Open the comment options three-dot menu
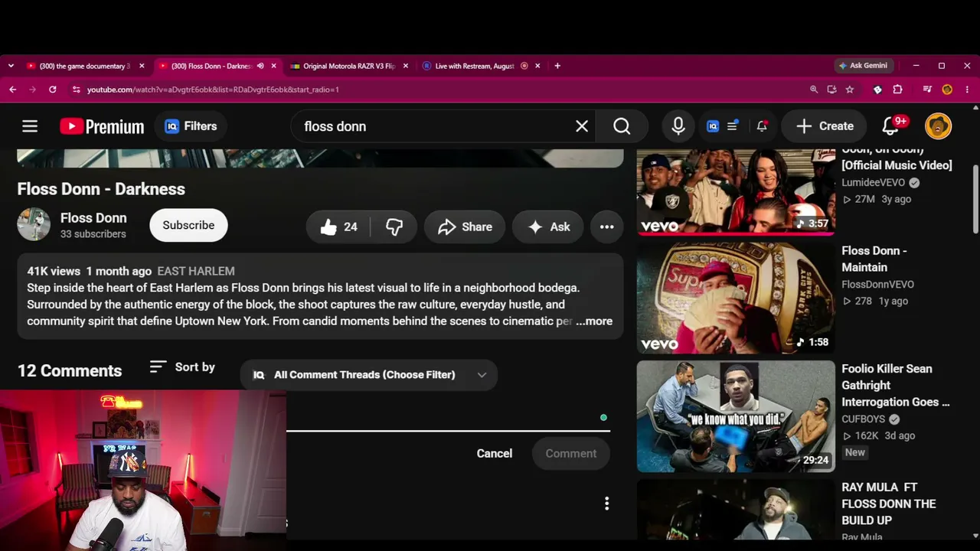This screenshot has height=551, width=980. click(607, 504)
